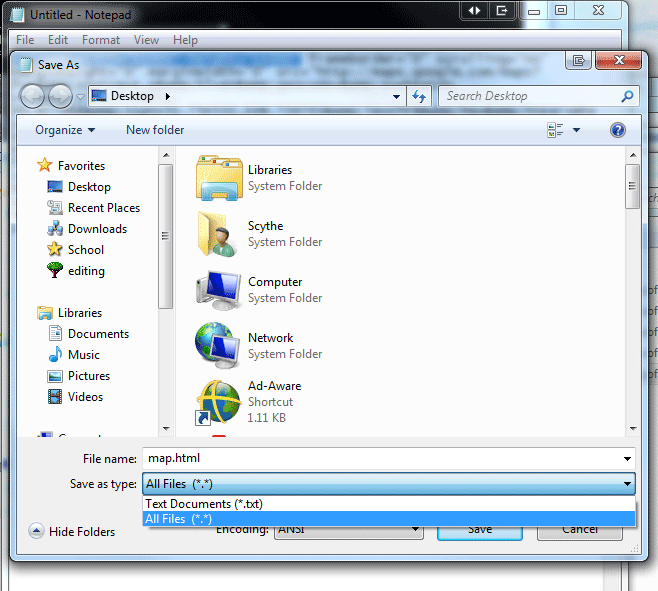Screen dimensions: 658x591
Task: Click the Videos filmstrip icon
Action: point(55,397)
